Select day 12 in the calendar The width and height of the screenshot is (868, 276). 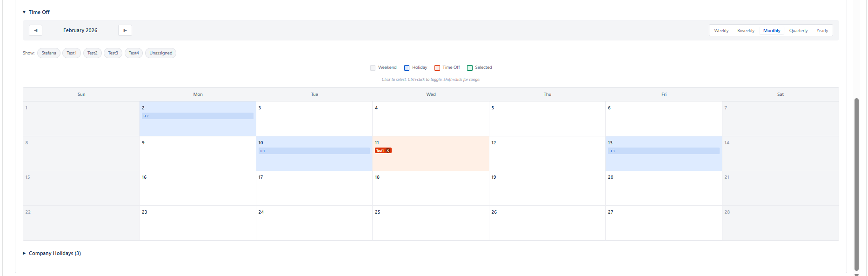point(547,154)
